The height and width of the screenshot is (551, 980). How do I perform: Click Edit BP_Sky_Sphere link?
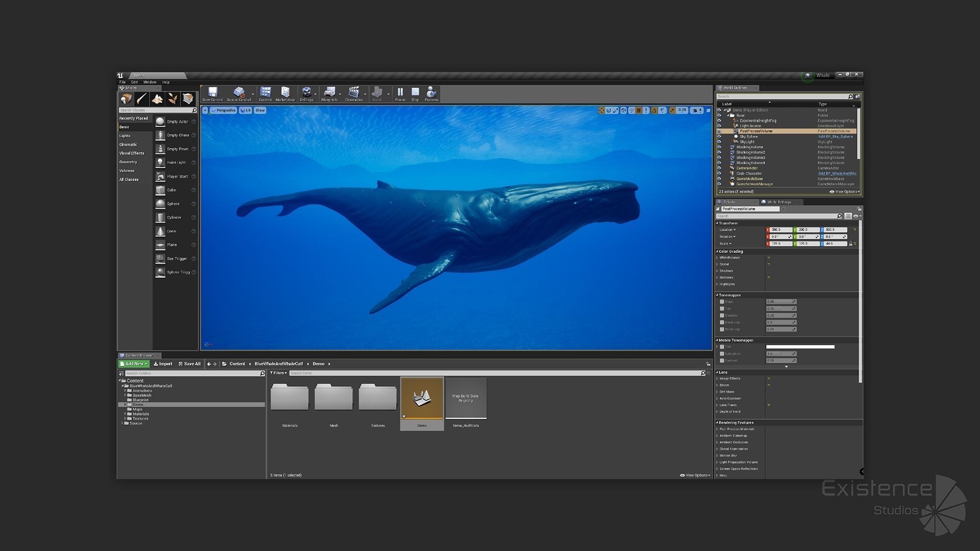point(836,137)
